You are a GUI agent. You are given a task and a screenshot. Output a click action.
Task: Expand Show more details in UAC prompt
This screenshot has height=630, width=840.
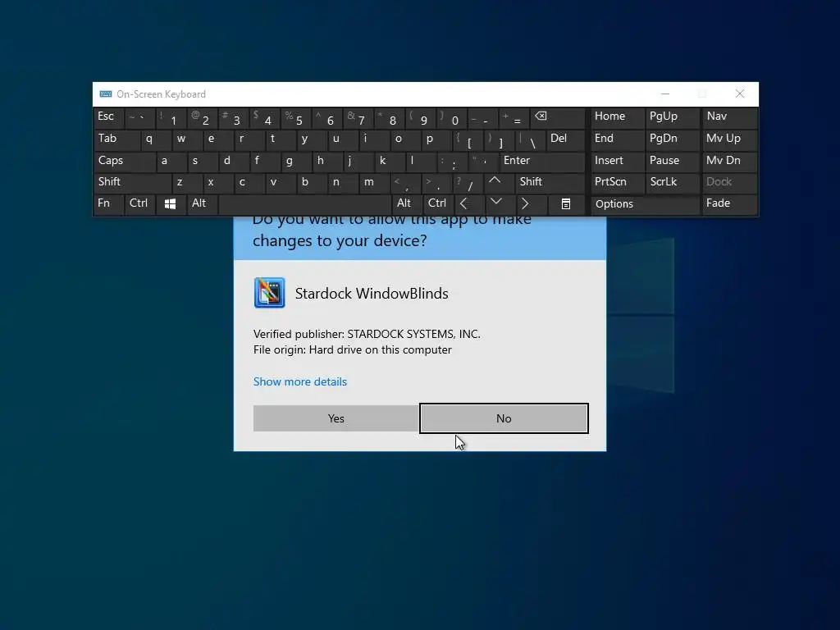pos(300,382)
